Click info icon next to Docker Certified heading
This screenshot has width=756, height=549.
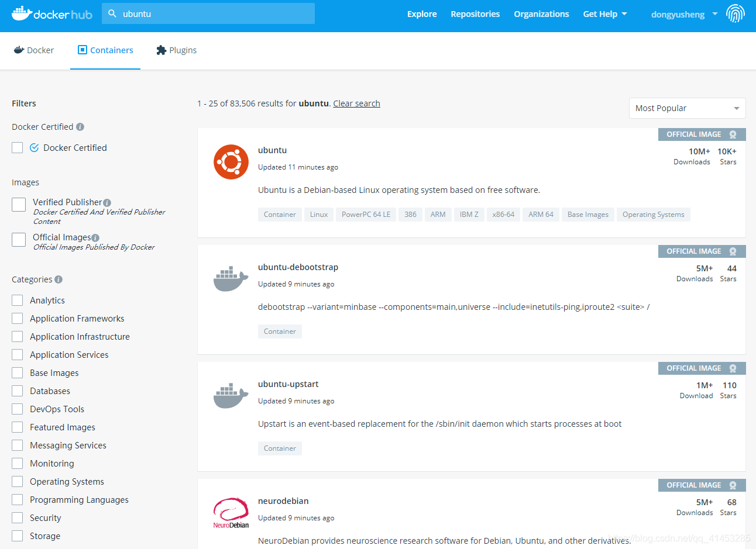click(80, 127)
